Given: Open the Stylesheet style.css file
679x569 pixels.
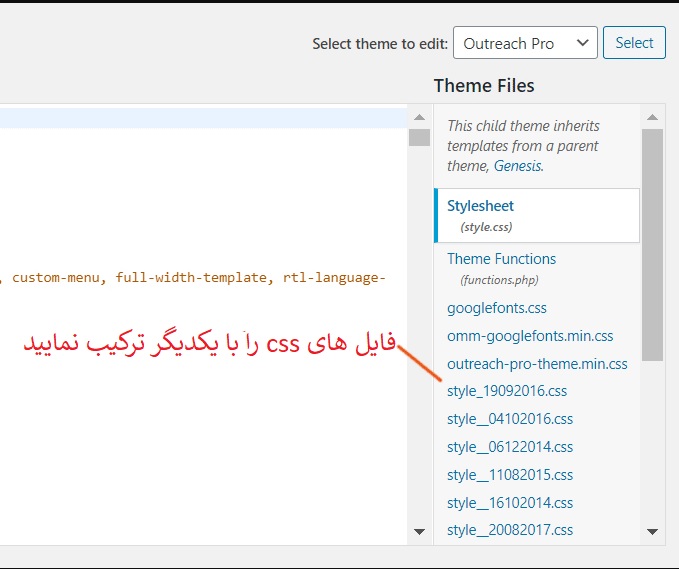Looking at the screenshot, I should point(537,215).
